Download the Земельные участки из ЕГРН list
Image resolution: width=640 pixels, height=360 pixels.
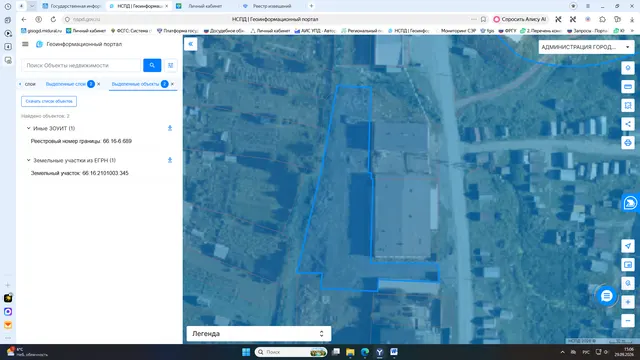[170, 160]
